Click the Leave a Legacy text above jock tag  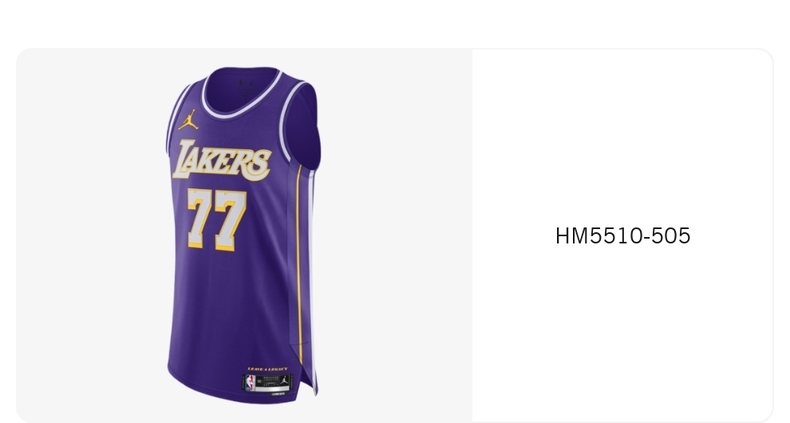268,369
